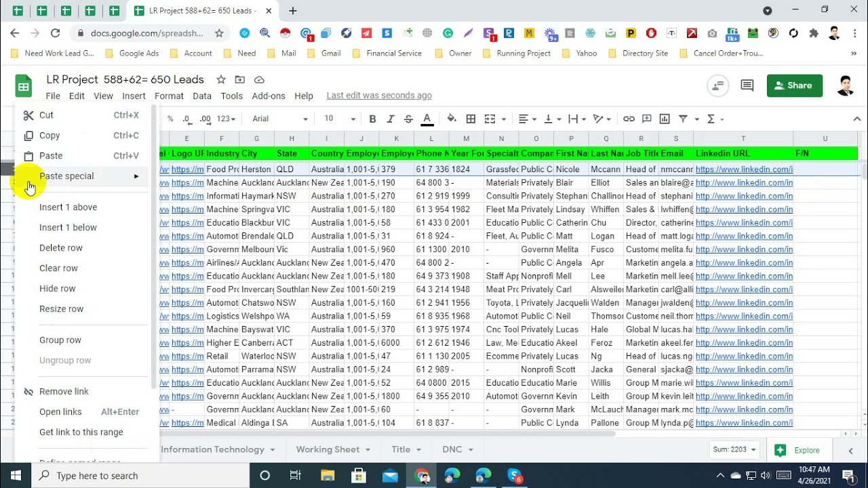Open the Arial font dropdown

point(279,119)
